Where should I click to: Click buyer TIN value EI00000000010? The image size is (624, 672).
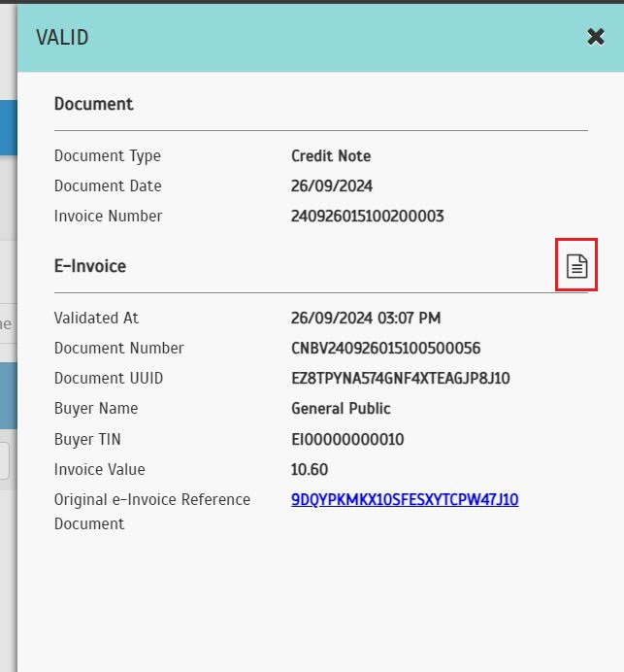[347, 440]
